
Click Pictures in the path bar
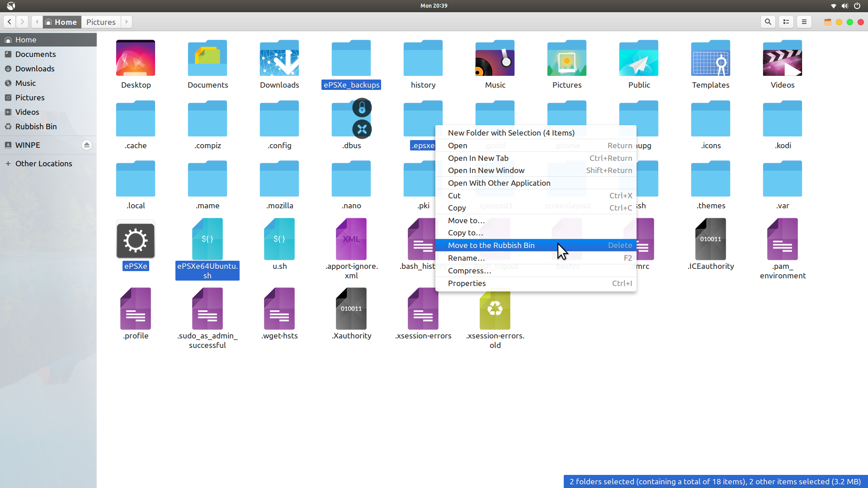[101, 22]
